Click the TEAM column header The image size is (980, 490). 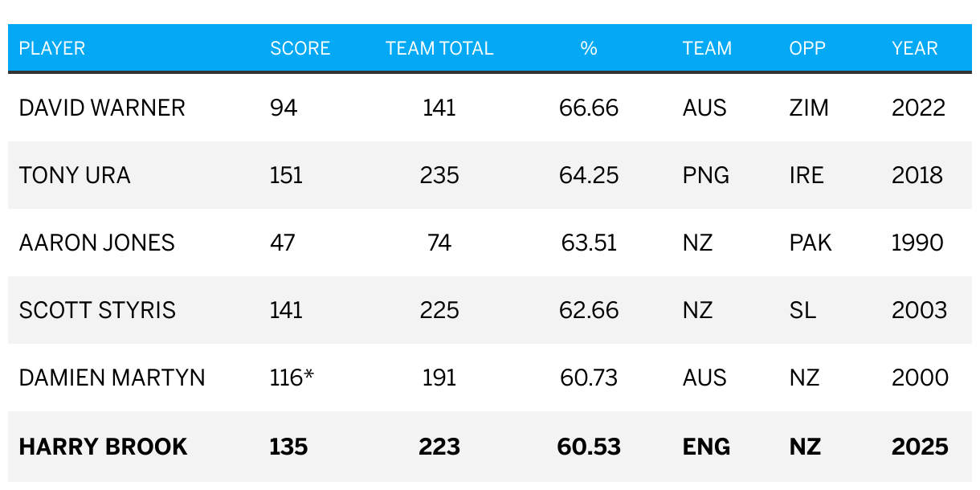point(707,48)
